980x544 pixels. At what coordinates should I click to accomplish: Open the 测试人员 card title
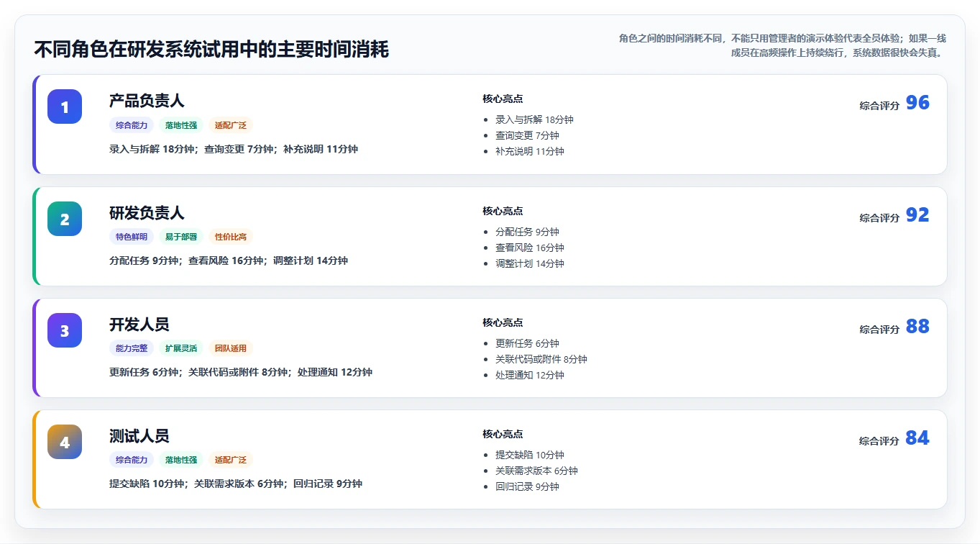click(x=139, y=436)
